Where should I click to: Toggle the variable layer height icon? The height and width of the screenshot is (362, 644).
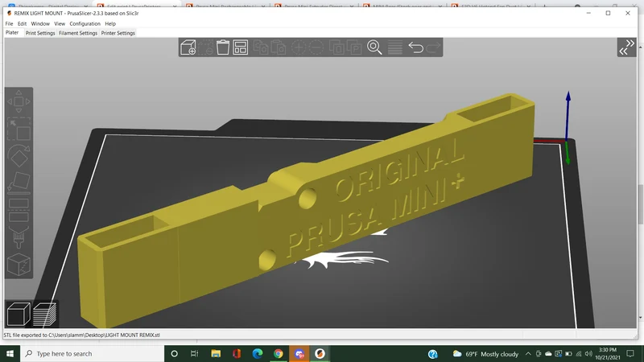tap(394, 47)
